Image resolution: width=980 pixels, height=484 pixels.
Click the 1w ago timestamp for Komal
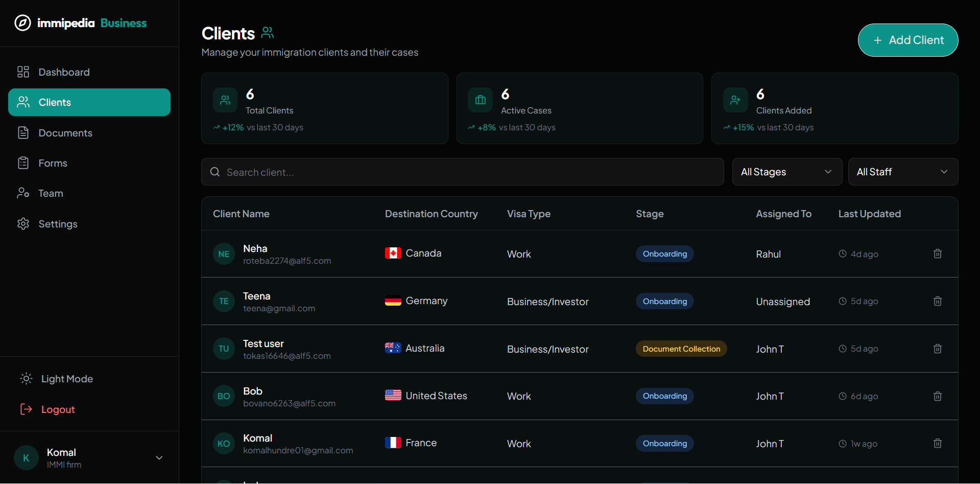864,444
